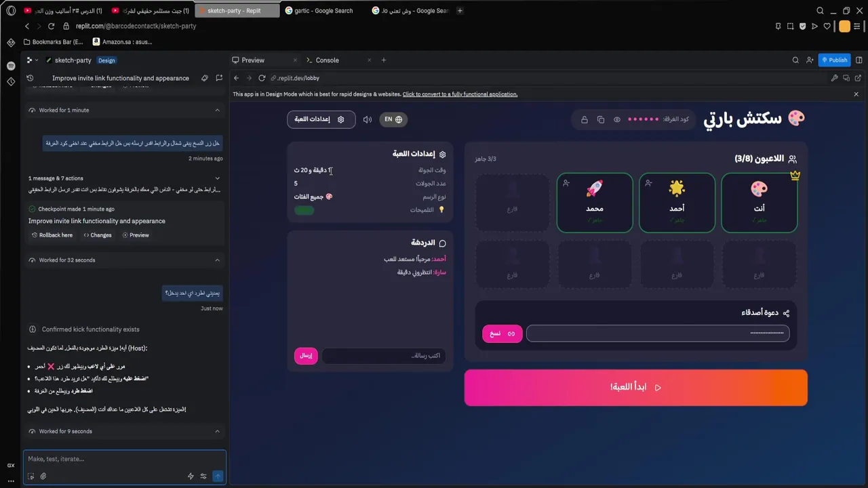The width and height of the screenshot is (868, 488).
Task: Copy the invite link with the نسخ button
Action: pyautogui.click(x=502, y=333)
